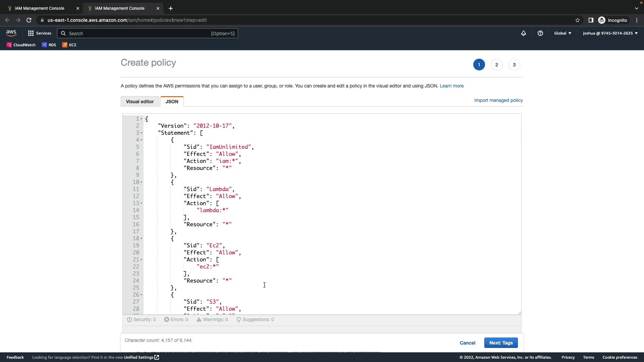
Task: Open the Global region dropdown
Action: (x=562, y=33)
